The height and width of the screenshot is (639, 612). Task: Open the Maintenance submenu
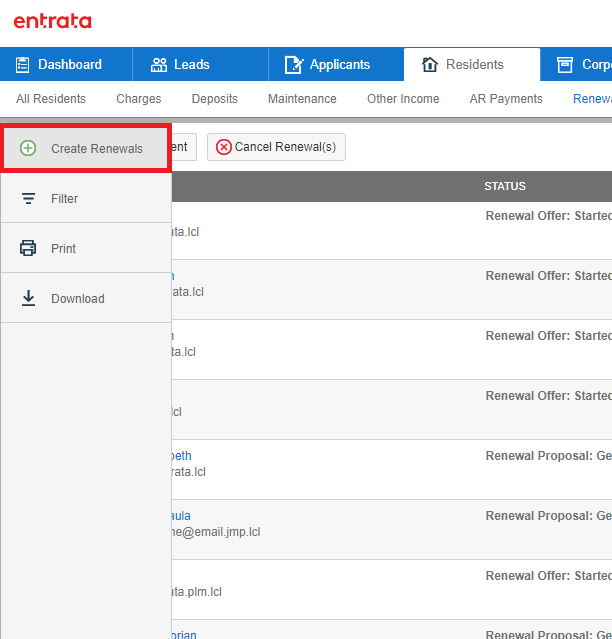pos(302,99)
